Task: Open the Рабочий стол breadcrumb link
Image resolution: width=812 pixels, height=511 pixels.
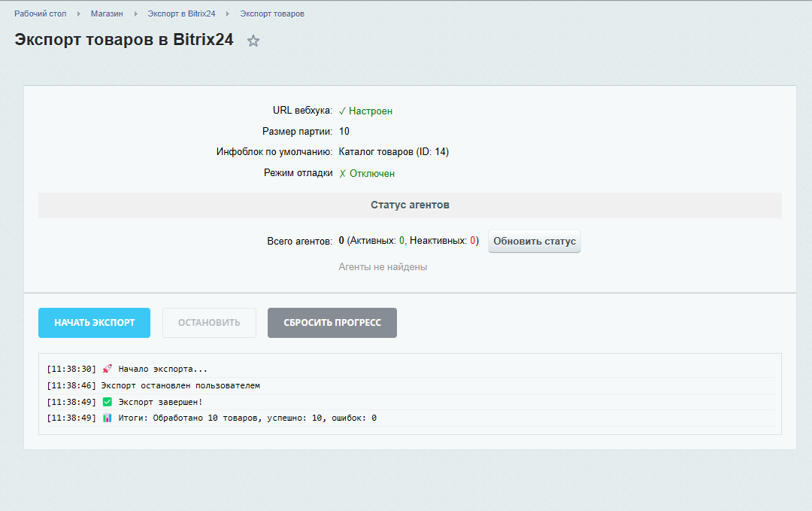Action: point(41,14)
